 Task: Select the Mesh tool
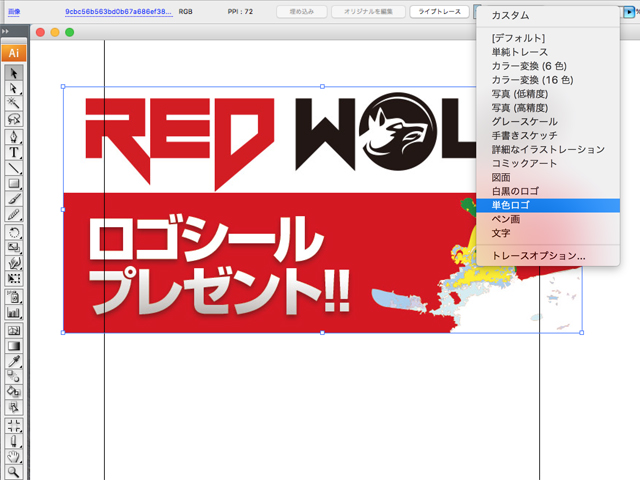pyautogui.click(x=14, y=331)
